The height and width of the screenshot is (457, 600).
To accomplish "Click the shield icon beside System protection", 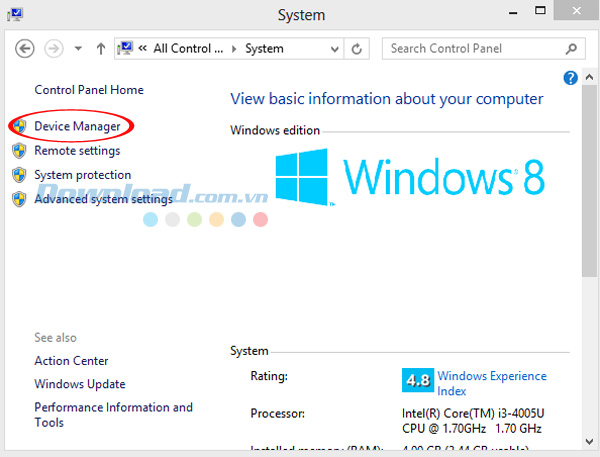I will coord(19,175).
